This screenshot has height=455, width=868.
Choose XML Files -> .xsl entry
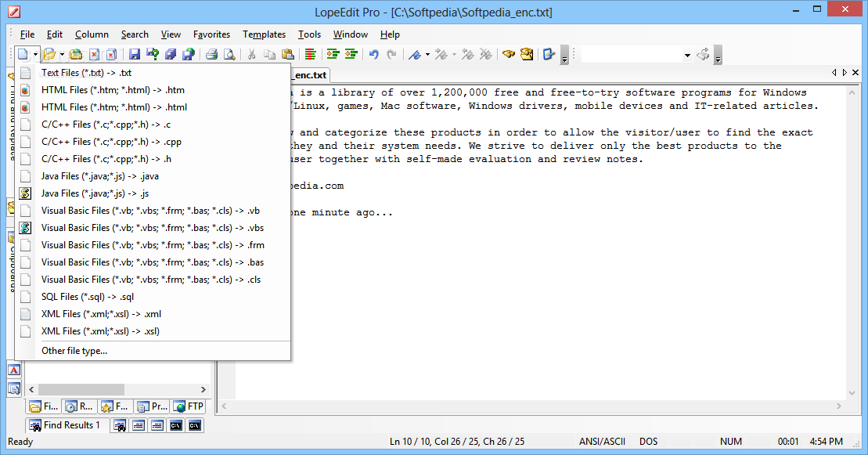(152, 330)
